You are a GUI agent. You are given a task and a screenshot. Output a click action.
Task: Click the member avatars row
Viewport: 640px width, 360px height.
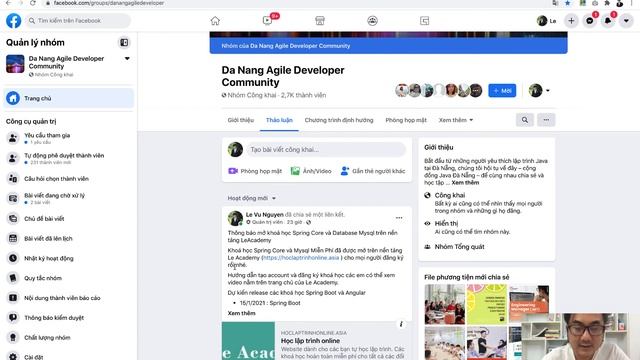pyautogui.click(x=439, y=90)
